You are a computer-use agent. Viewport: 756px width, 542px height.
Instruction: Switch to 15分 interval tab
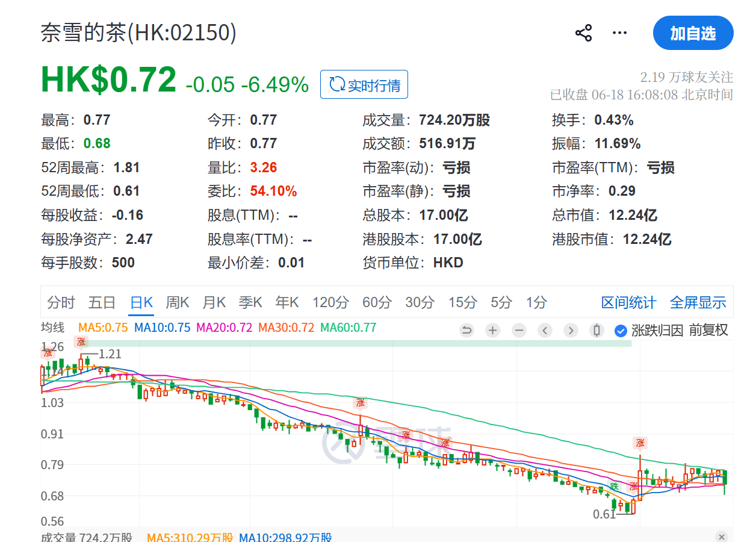[462, 302]
